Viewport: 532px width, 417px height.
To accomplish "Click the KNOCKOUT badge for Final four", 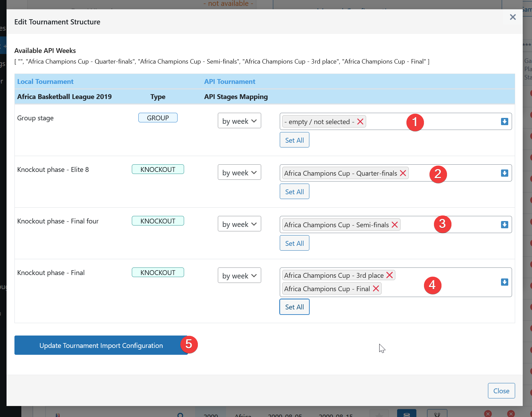I will (x=158, y=221).
